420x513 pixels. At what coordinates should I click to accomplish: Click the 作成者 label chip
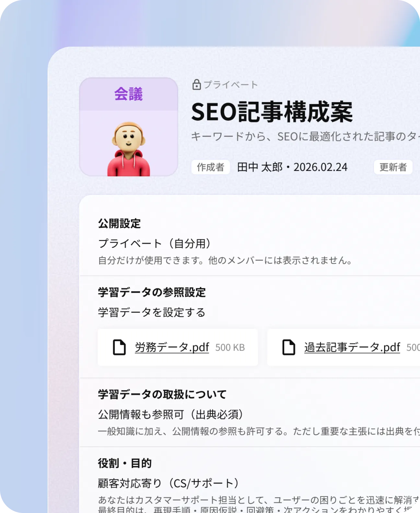tap(211, 167)
